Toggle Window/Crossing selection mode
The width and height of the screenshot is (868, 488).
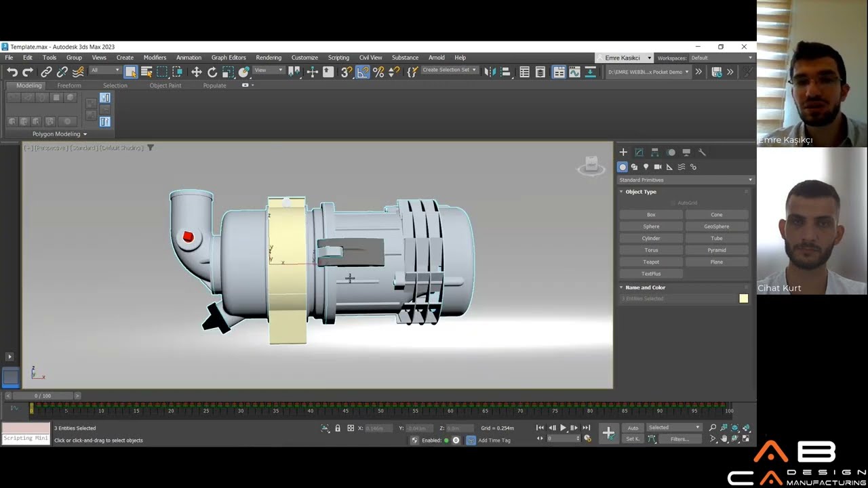[178, 72]
